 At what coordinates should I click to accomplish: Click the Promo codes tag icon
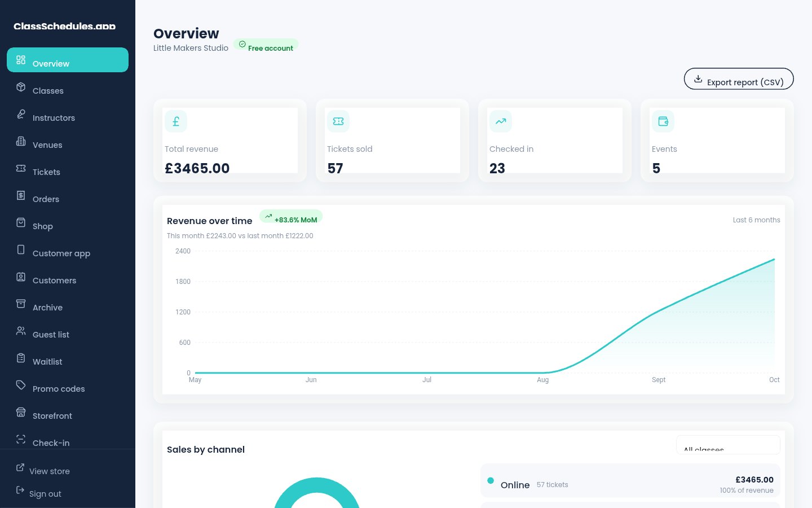21,385
